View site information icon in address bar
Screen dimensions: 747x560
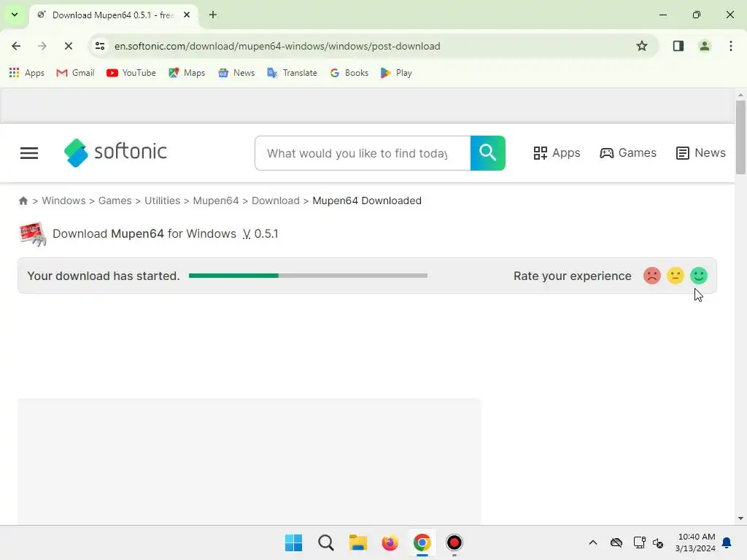100,46
